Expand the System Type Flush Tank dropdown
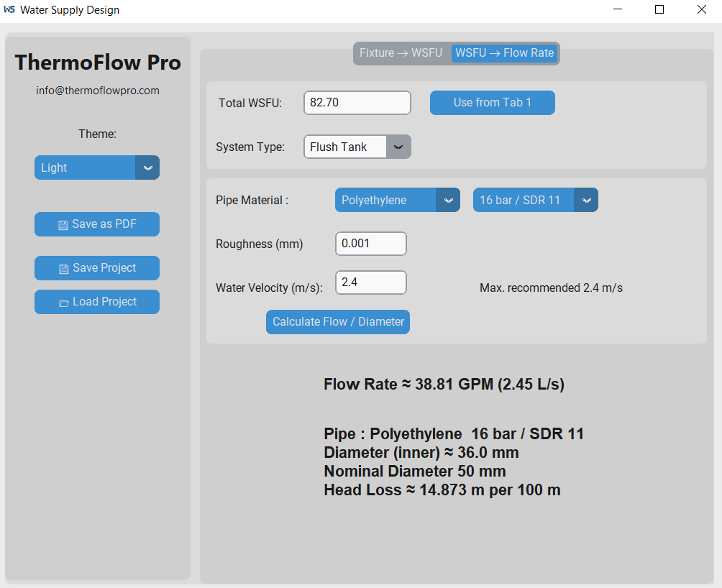This screenshot has width=722, height=588. pos(398,147)
